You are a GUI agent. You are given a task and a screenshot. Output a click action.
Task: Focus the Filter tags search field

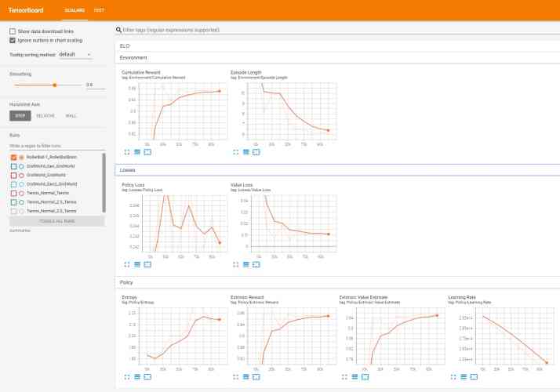coord(340,30)
